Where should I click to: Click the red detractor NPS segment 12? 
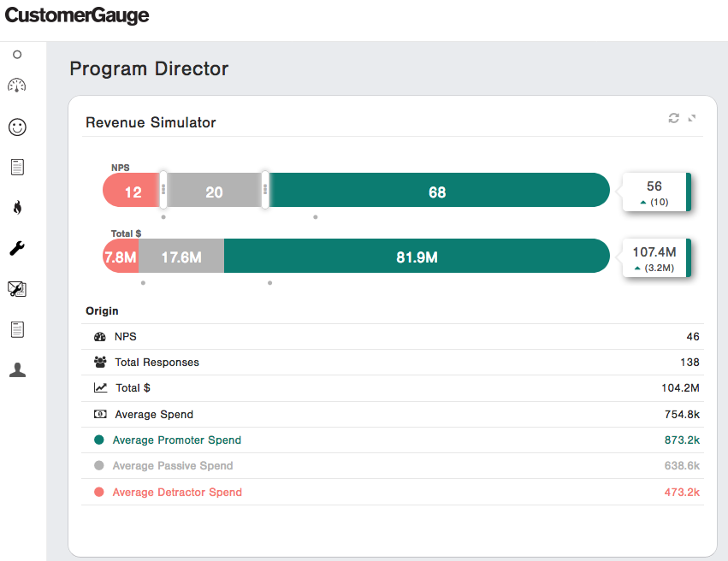(132, 192)
